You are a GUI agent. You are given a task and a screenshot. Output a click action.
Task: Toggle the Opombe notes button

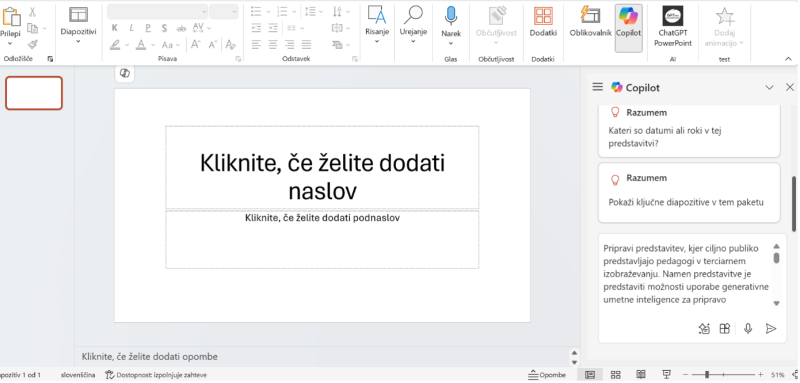547,375
